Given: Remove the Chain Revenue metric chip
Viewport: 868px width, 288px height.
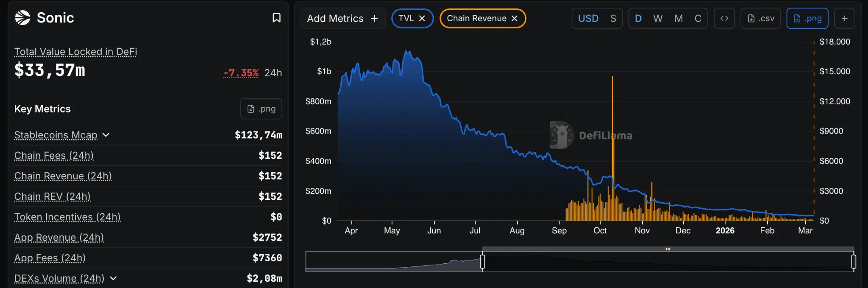Looking at the screenshot, I should tap(514, 18).
